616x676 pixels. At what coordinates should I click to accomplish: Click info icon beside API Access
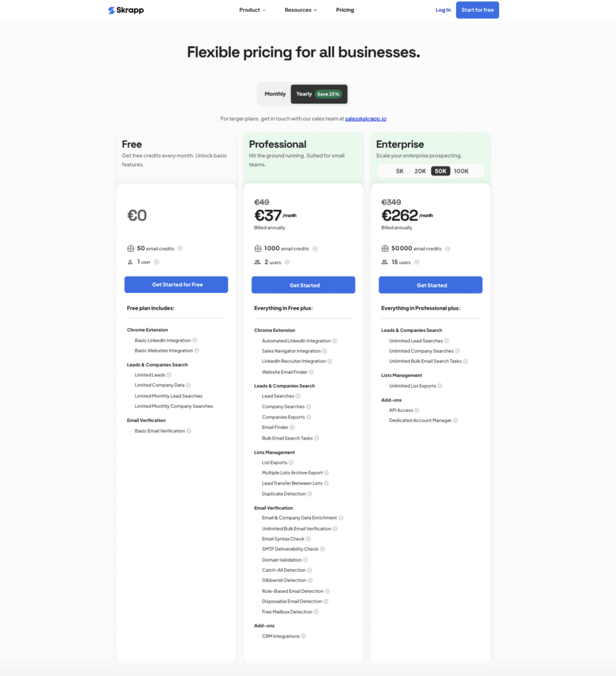click(x=417, y=410)
